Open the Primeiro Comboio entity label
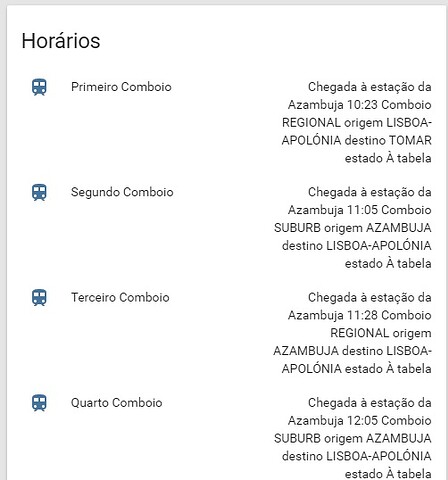Screen dimensions: 448x480 [121, 87]
